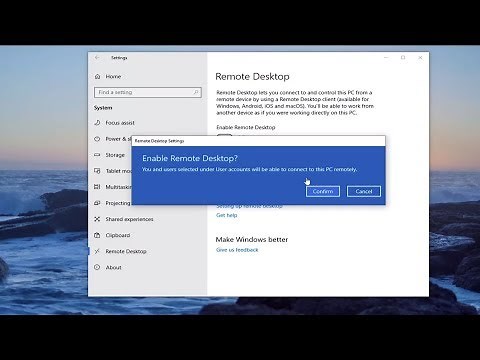480x360 pixels.
Task: Cancel the Enable Remote Desktop dialog
Action: tap(364, 191)
